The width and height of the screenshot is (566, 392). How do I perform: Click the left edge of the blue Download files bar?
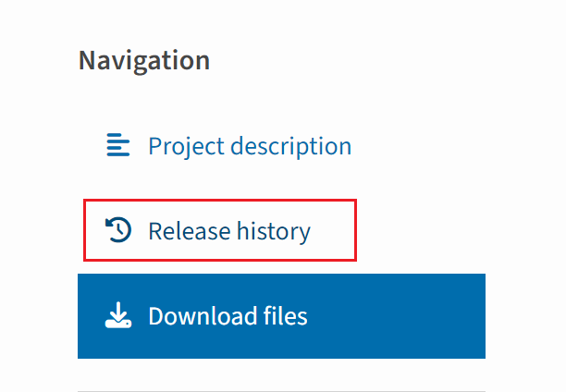point(85,316)
